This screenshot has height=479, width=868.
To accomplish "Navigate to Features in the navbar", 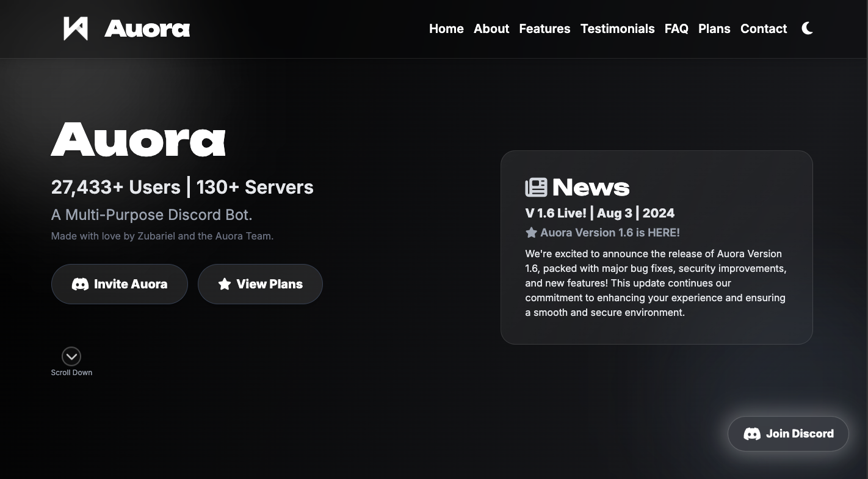I will [544, 29].
